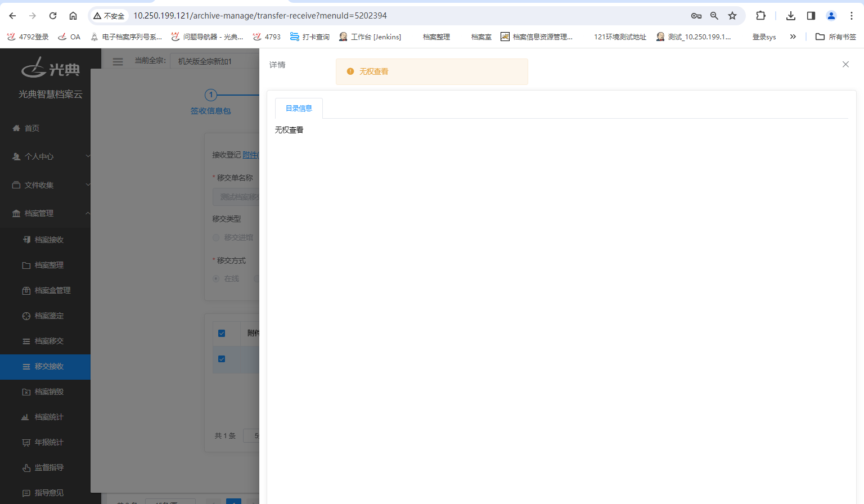The image size is (864, 504).
Task: Click the 年报统计 sidebar icon
Action: [x=26, y=442]
